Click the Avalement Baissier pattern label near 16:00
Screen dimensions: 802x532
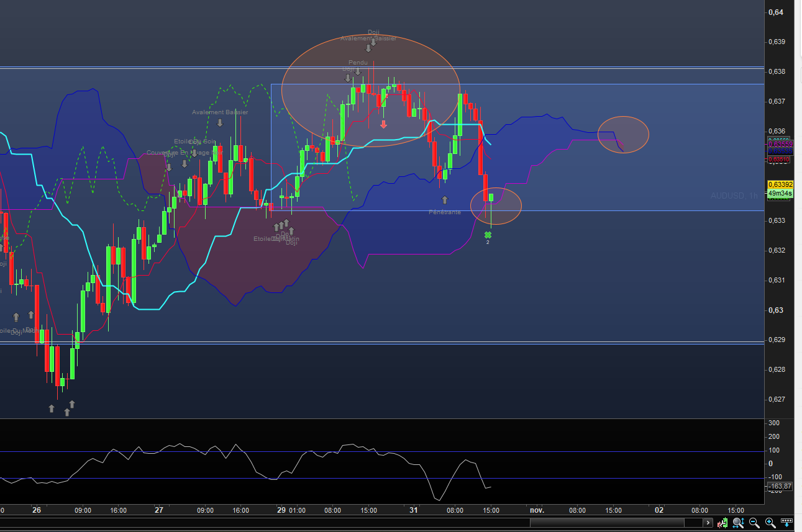220,112
